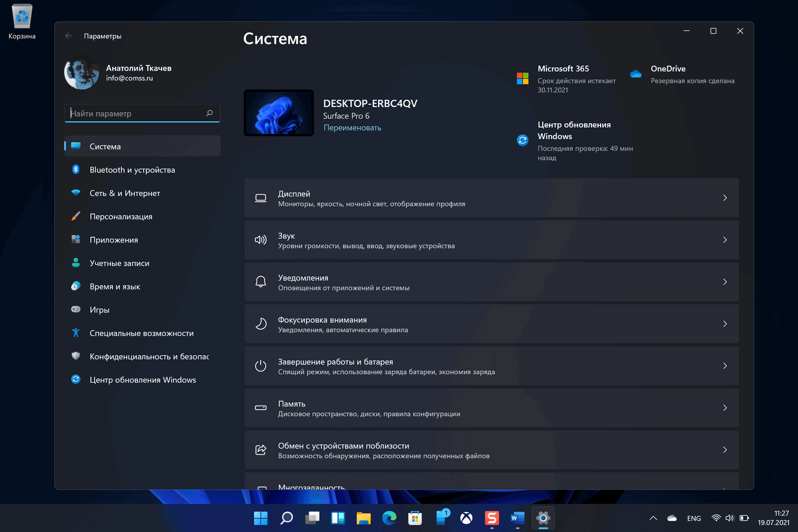This screenshot has width=798, height=532.
Task: Focus the Найти параметр search field
Action: point(142,113)
